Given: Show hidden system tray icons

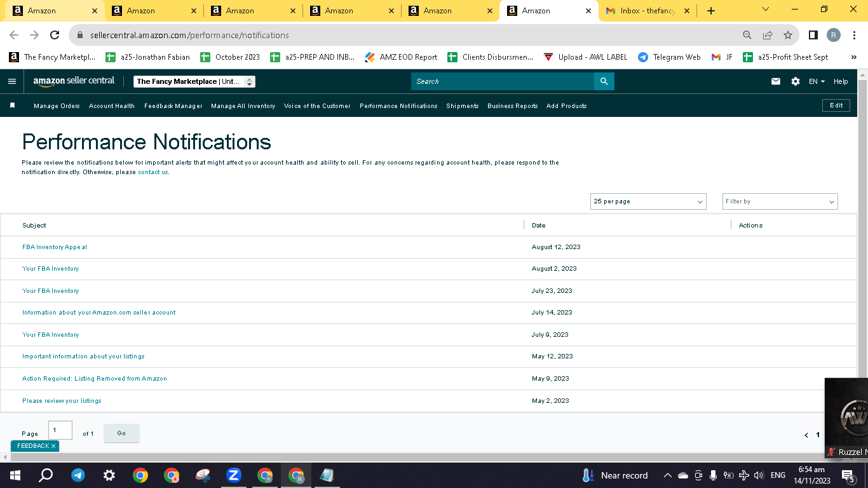Looking at the screenshot, I should click(x=667, y=475).
